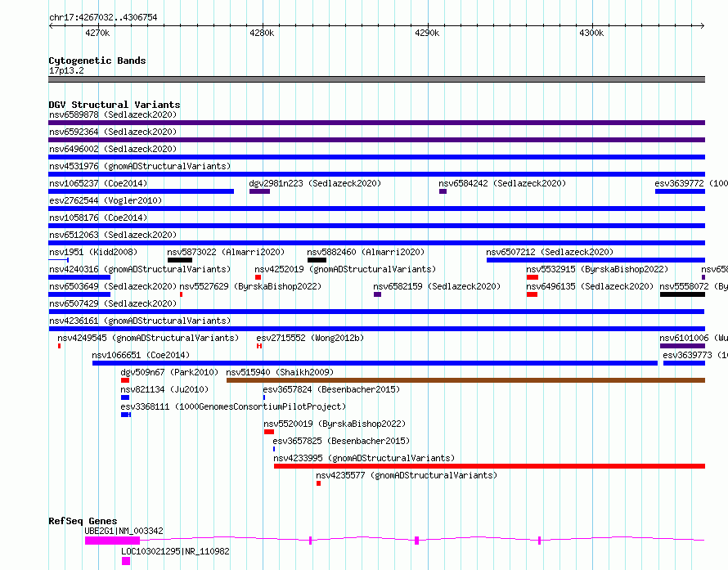Click the 4300k ruler tick label
The width and height of the screenshot is (728, 570).
(591, 33)
